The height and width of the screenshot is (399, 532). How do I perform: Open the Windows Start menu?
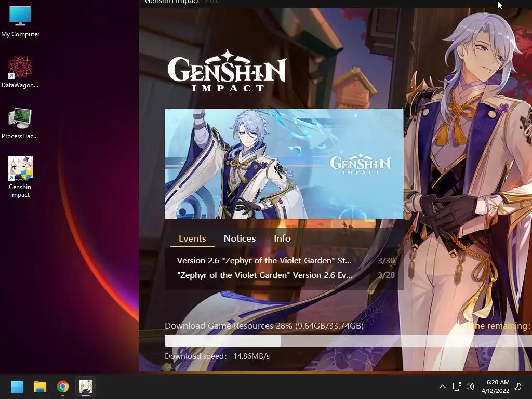click(17, 387)
